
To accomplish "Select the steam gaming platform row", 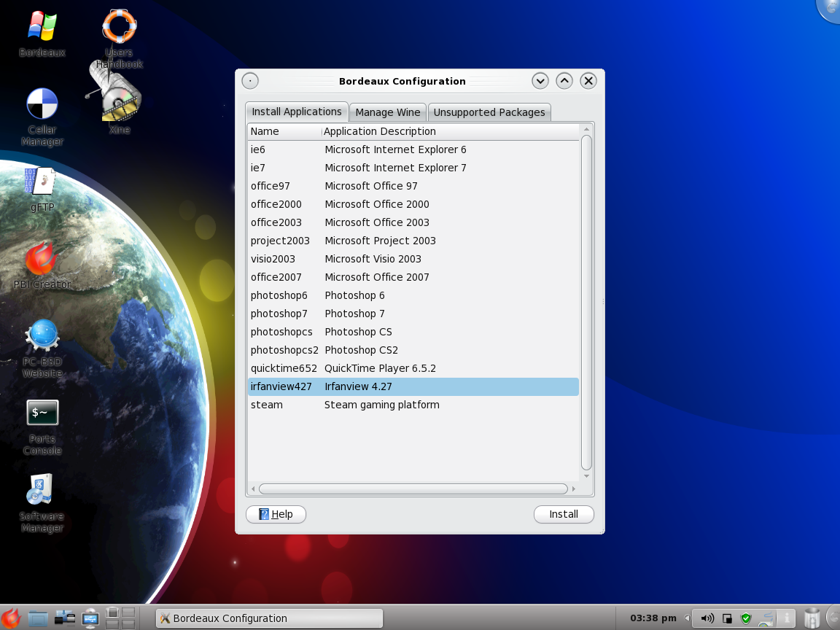I will 413,405.
